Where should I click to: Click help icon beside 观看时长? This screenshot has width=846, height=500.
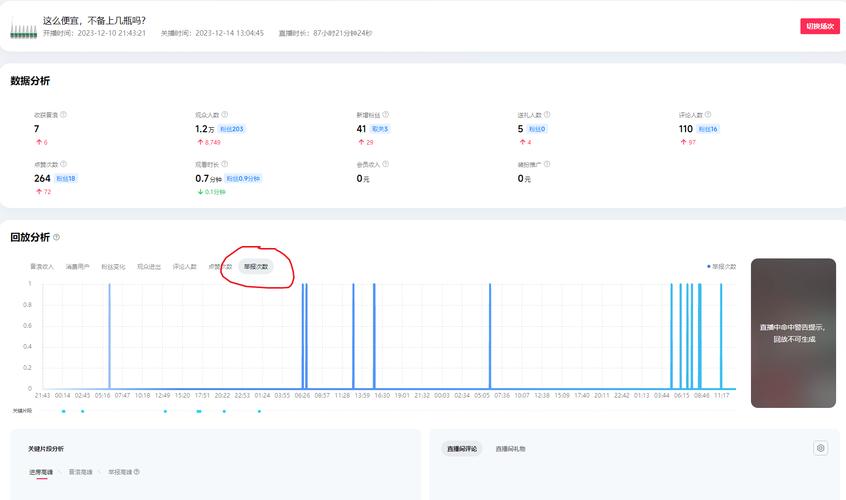(224, 164)
